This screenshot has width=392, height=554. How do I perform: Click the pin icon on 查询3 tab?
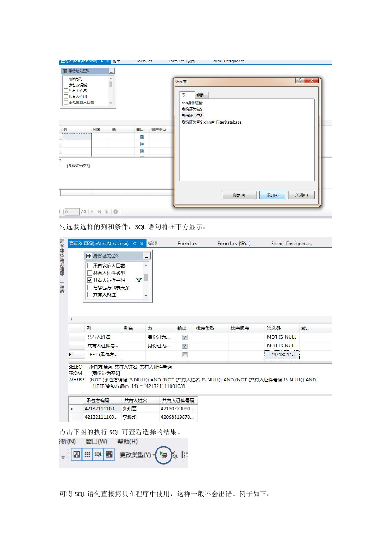click(x=134, y=243)
